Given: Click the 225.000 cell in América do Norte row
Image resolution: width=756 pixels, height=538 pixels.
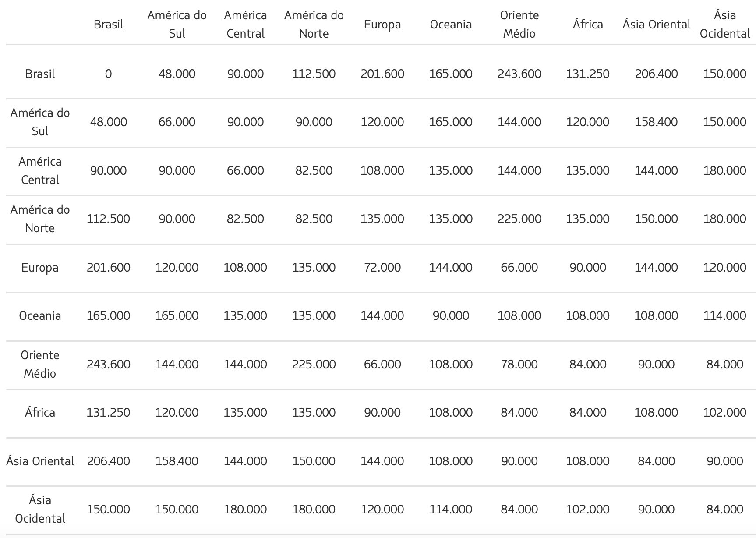Looking at the screenshot, I should point(519,219).
